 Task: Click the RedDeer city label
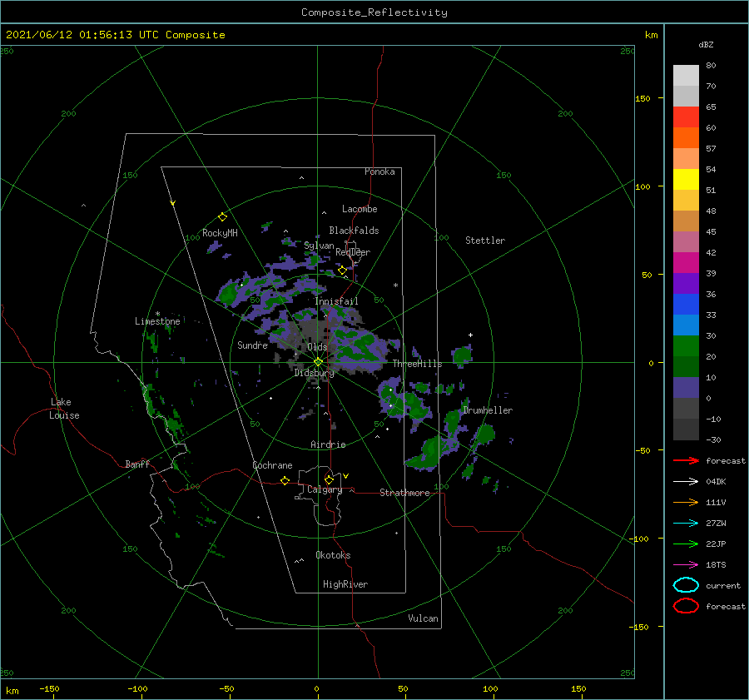click(353, 252)
